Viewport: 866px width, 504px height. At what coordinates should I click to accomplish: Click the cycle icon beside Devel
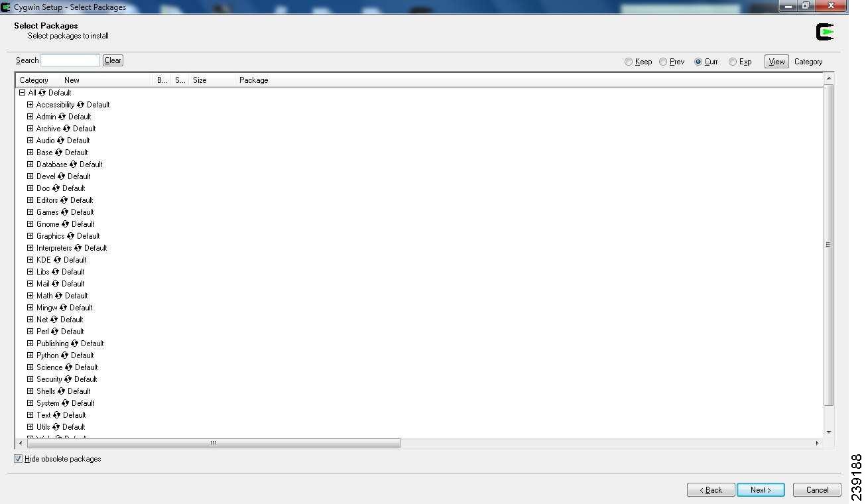pos(62,176)
